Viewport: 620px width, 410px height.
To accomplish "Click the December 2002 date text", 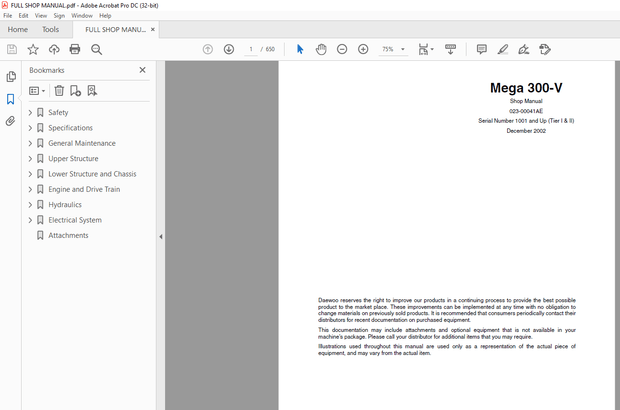I will click(x=526, y=131).
